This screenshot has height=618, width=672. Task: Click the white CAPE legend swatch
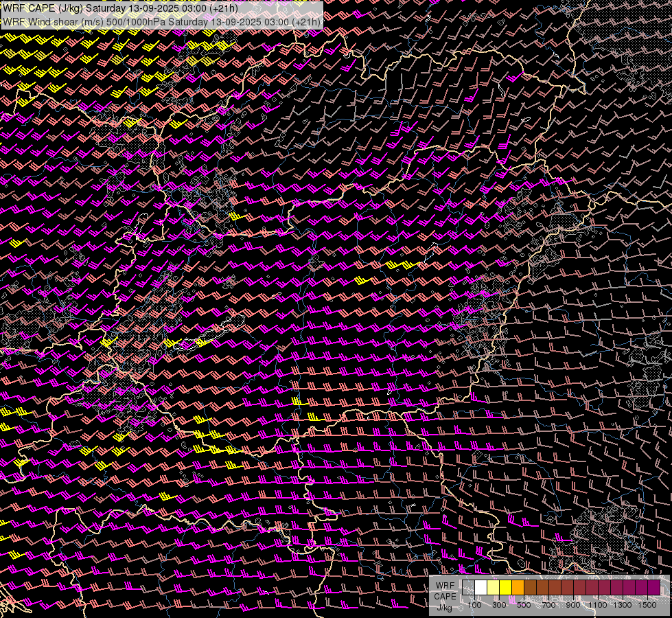(x=481, y=587)
